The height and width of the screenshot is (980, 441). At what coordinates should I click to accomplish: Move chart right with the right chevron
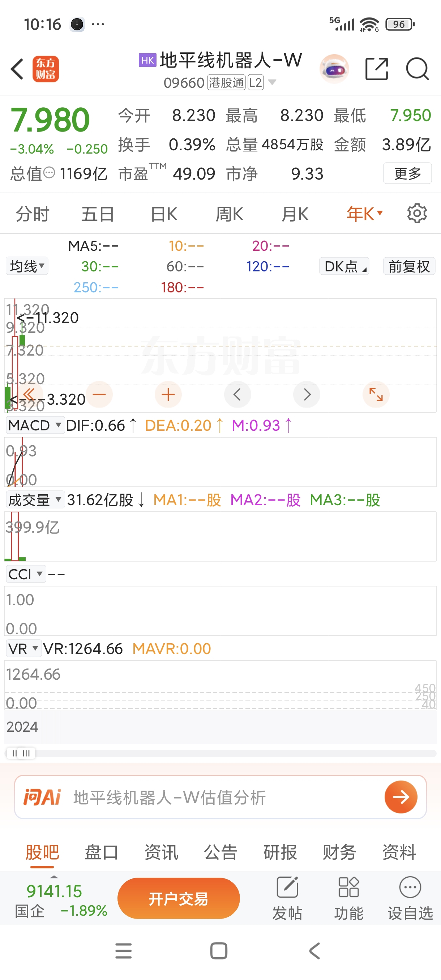[307, 394]
